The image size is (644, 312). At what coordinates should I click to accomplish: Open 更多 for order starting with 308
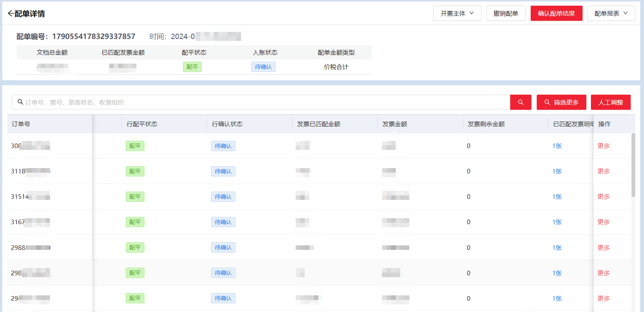click(x=603, y=146)
